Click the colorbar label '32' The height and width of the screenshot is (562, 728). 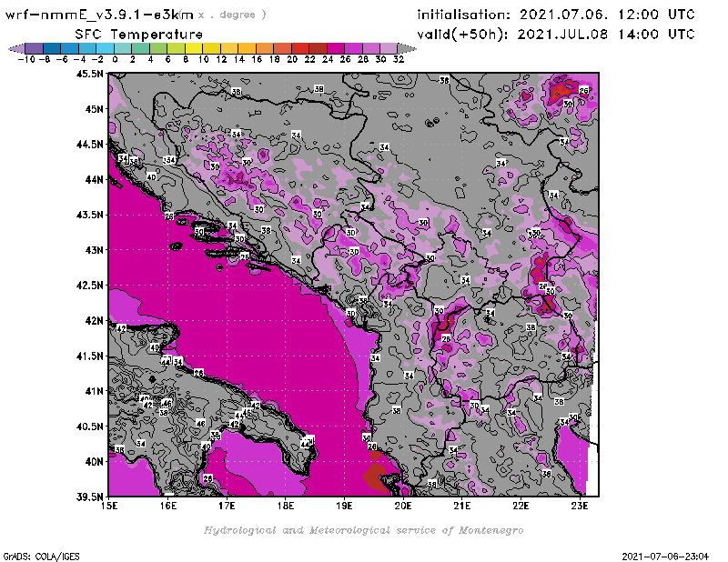pyautogui.click(x=399, y=59)
